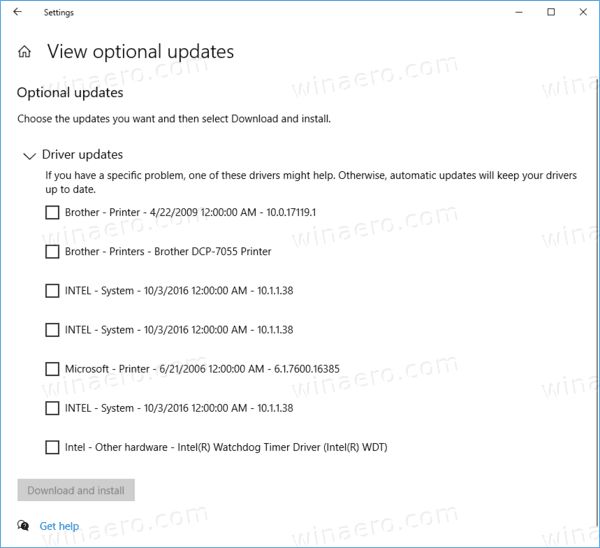Image resolution: width=600 pixels, height=548 pixels.
Task: Open the Get help link
Action: coord(59,526)
